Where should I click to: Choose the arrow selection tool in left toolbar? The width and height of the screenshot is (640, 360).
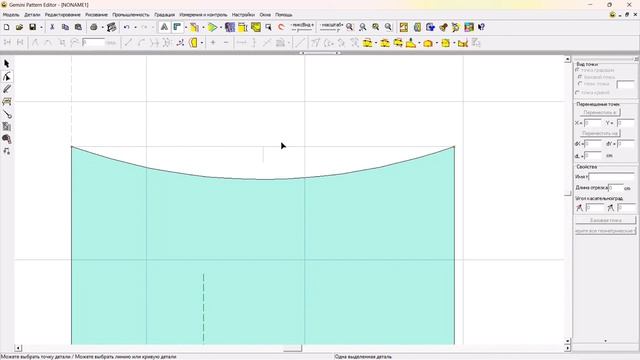[x=7, y=64]
